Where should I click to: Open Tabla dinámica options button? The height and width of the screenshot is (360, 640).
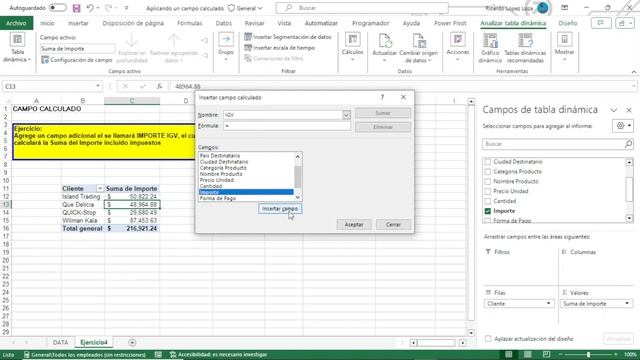pyautogui.click(x=17, y=48)
